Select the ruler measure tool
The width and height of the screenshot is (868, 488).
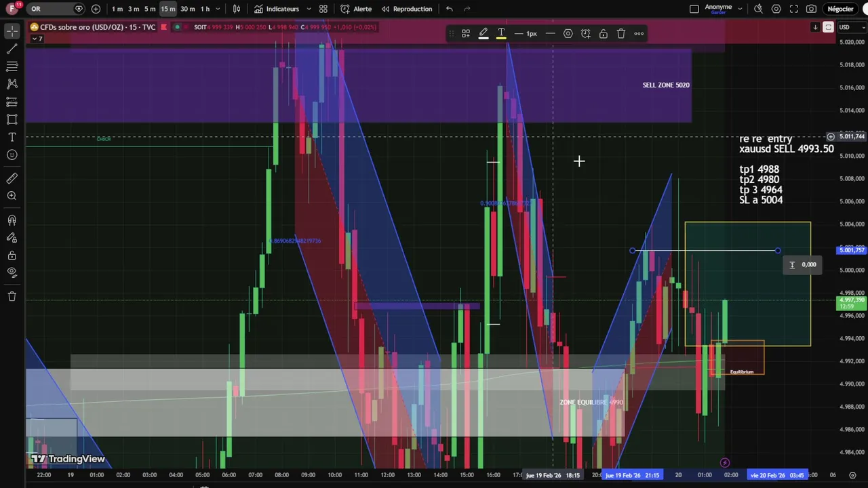pos(12,178)
